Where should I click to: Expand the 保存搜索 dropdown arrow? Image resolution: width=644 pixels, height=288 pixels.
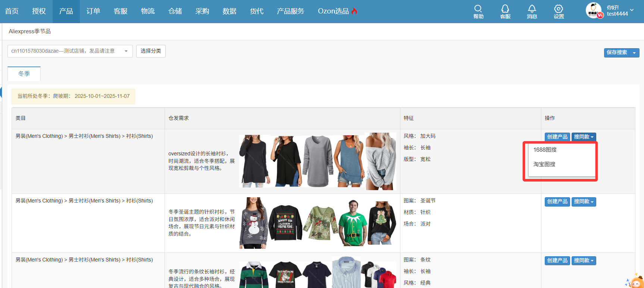[x=634, y=53]
